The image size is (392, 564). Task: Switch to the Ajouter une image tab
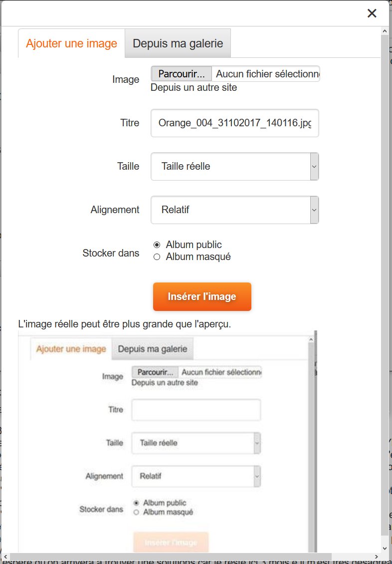tap(71, 43)
